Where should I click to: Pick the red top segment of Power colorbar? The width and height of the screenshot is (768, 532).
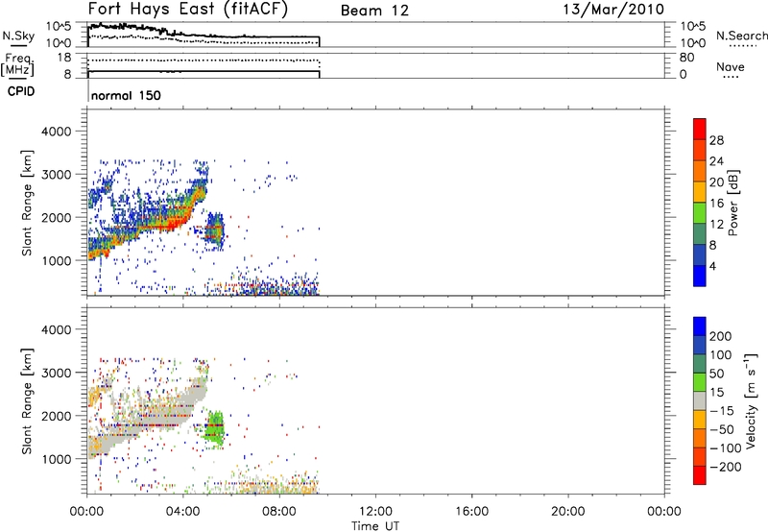pyautogui.click(x=700, y=129)
